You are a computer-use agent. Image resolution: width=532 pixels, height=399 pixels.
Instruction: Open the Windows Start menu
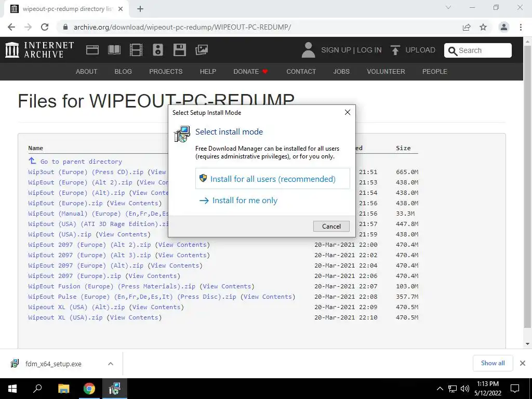[x=12, y=389]
